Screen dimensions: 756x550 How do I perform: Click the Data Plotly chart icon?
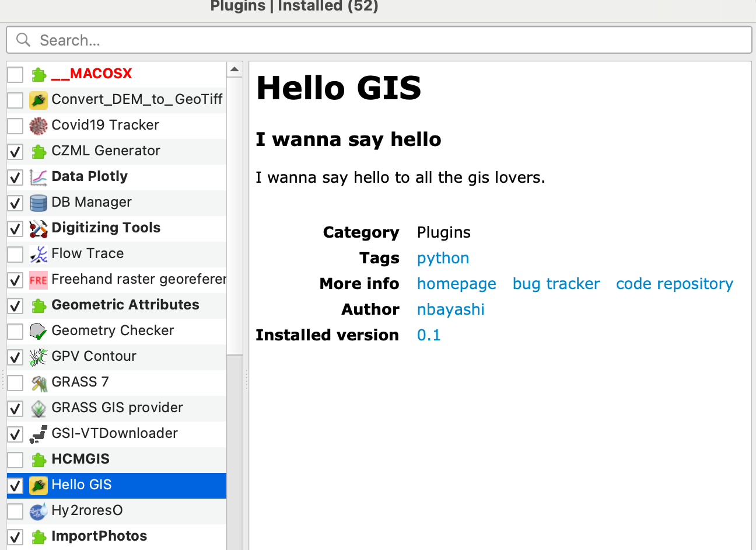tap(38, 176)
